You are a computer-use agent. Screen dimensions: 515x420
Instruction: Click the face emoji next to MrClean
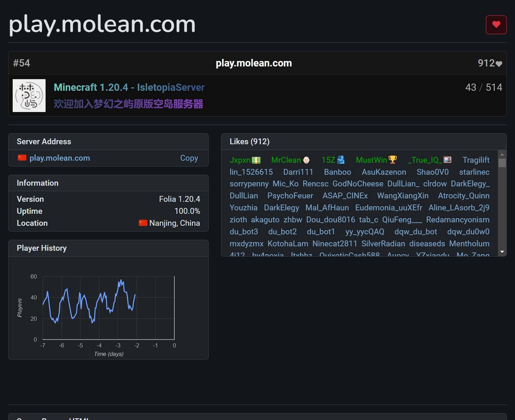pos(306,160)
